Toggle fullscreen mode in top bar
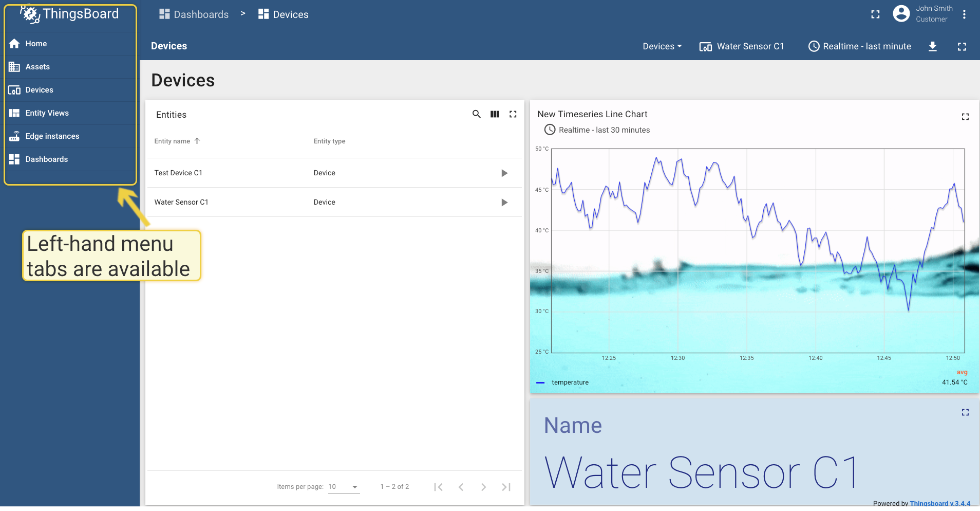Image resolution: width=980 pixels, height=511 pixels. coord(875,14)
